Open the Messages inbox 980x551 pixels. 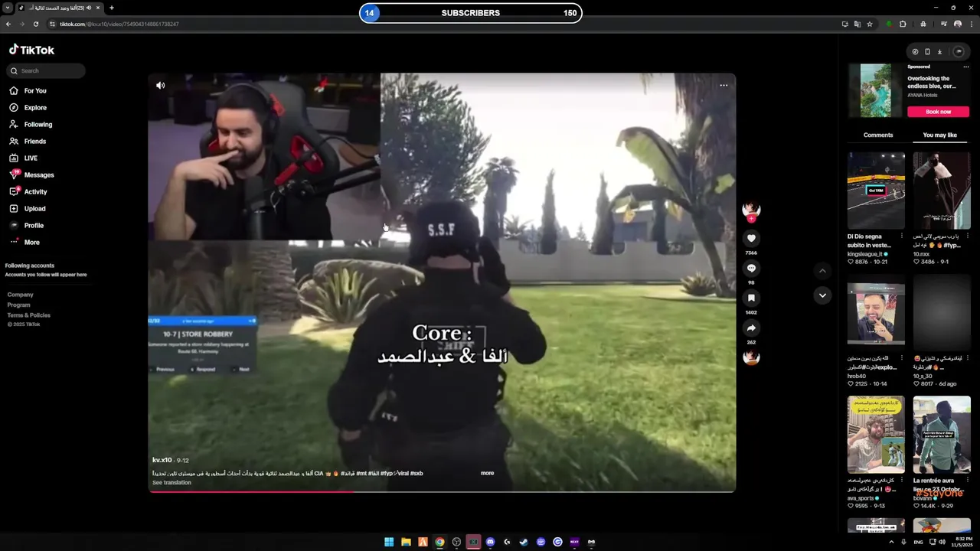tap(31, 174)
